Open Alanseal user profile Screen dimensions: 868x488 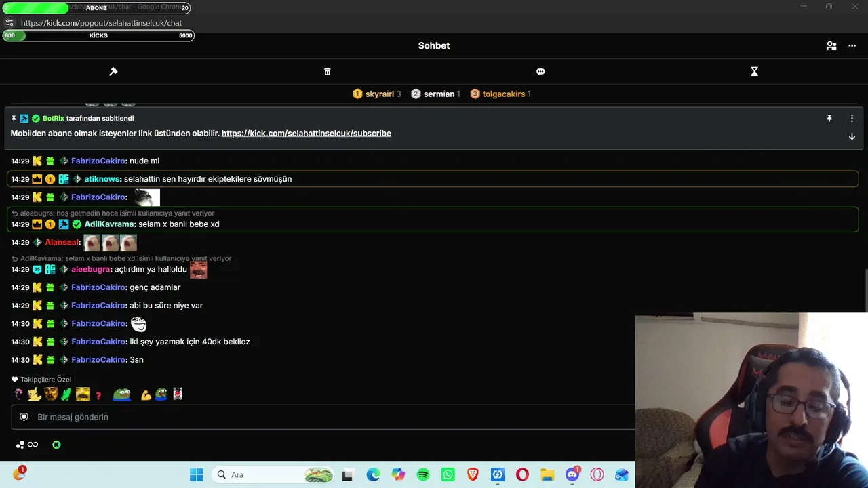[x=62, y=243]
